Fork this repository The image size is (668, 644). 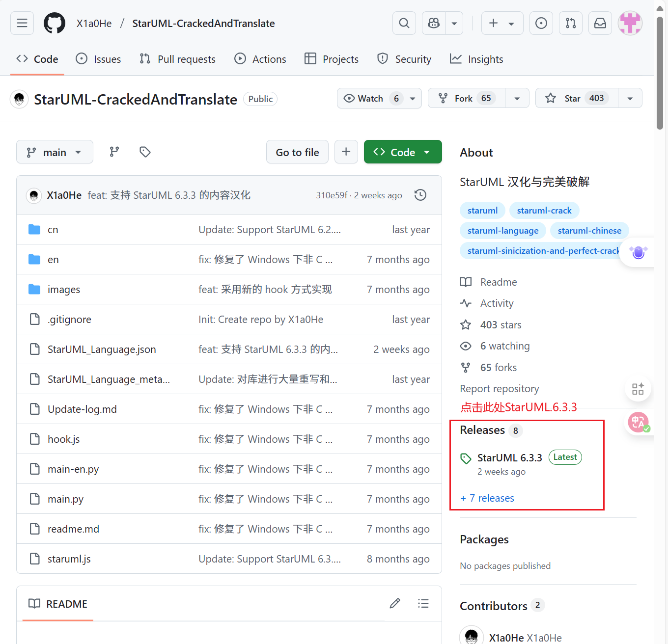[x=466, y=98]
